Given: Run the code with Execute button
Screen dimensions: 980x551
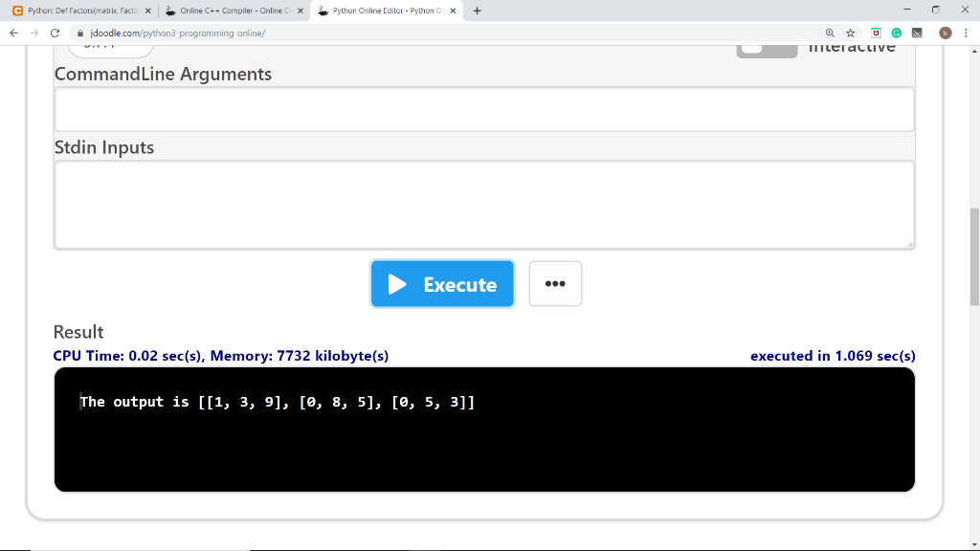Looking at the screenshot, I should (x=442, y=284).
